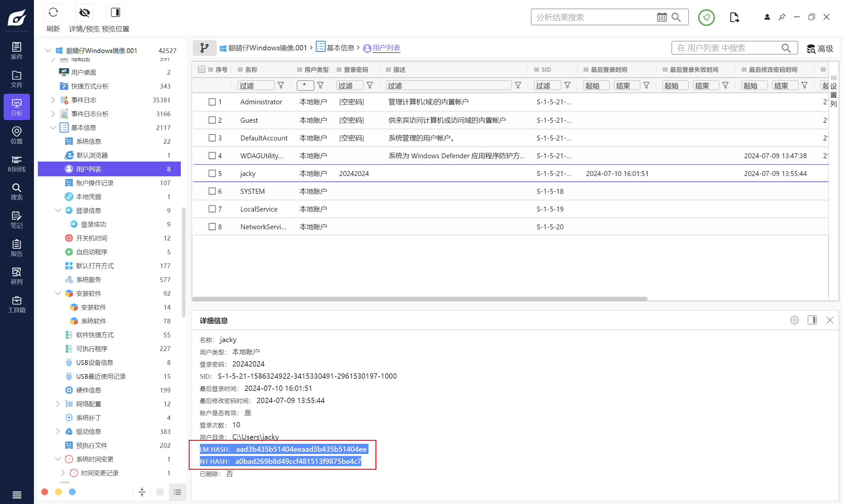Collapse the 安装软件 parent node
Screen dimensions: 843x504
coord(58,293)
